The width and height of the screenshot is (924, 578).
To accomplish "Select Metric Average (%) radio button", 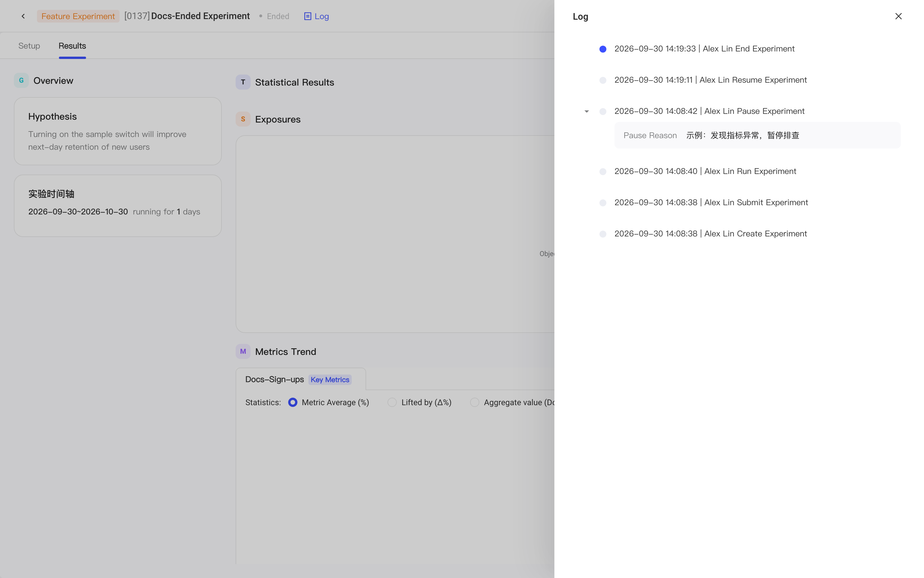I will (x=293, y=402).
